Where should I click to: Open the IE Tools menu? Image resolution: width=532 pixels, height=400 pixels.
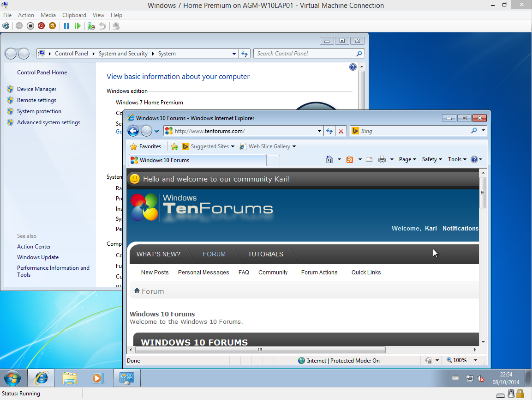tap(457, 159)
